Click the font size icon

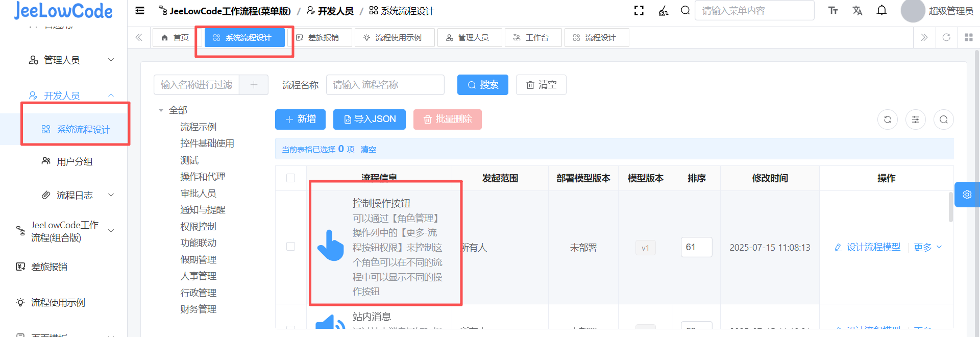tap(833, 11)
